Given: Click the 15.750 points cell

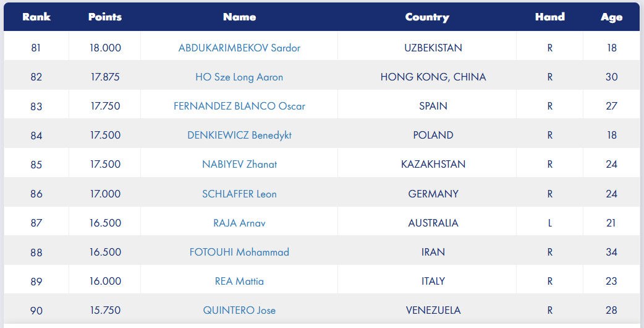Looking at the screenshot, I should coord(105,310).
